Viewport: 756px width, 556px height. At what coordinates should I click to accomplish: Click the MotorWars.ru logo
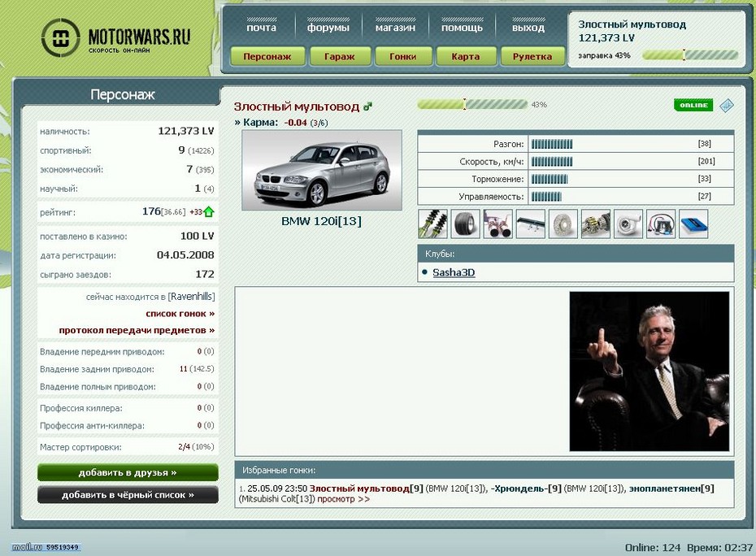[x=116, y=37]
